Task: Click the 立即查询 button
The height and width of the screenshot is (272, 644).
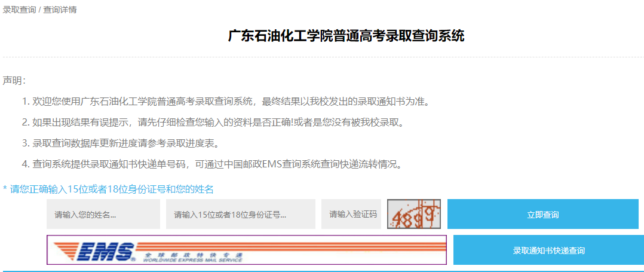Action: click(x=543, y=214)
